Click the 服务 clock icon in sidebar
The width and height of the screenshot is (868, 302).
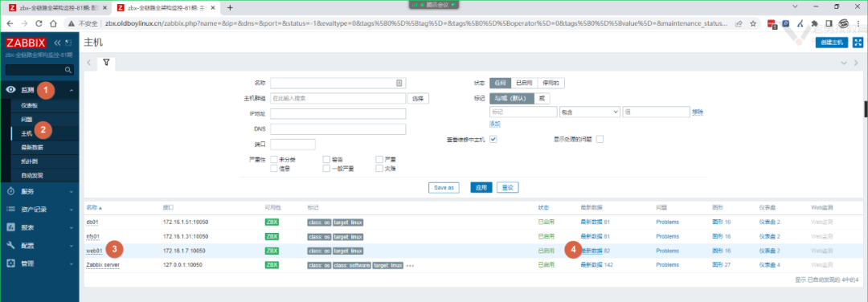tap(10, 191)
